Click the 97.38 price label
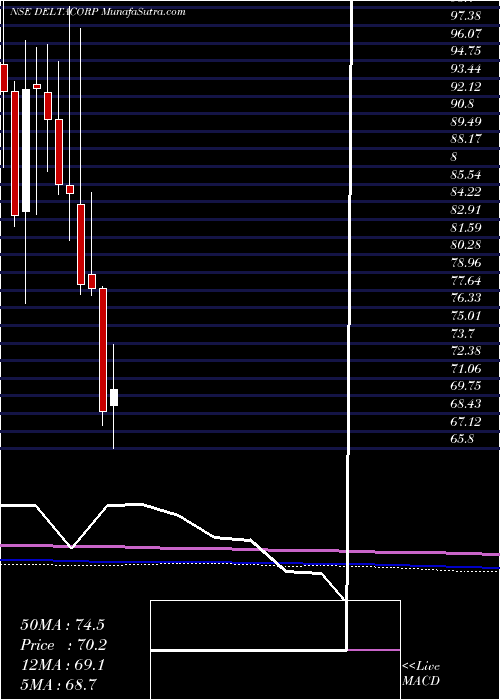500x700 pixels. click(x=466, y=16)
